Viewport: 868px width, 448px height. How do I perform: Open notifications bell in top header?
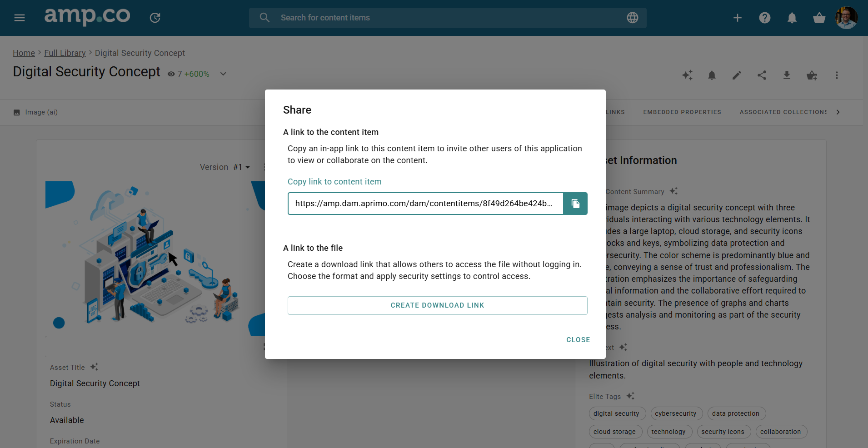792,18
